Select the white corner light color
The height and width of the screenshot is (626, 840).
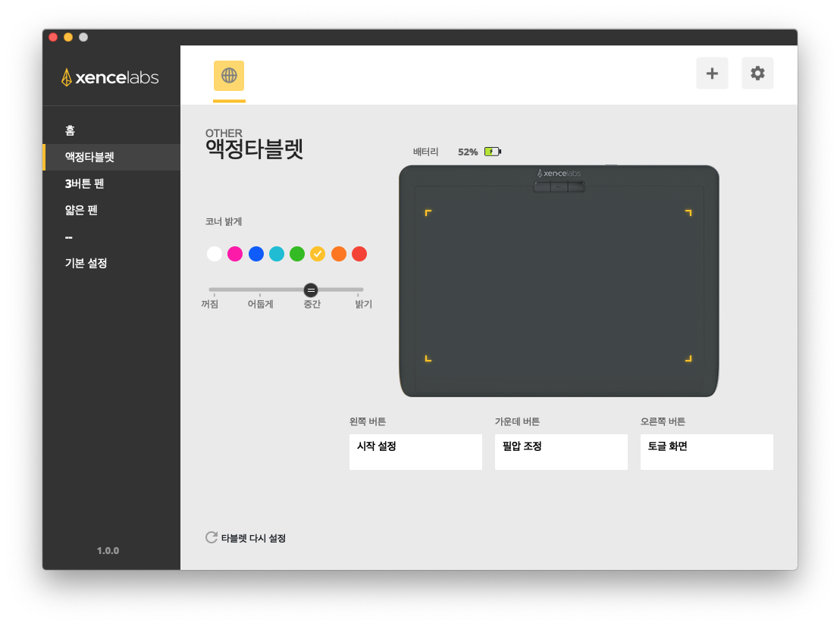(x=215, y=254)
